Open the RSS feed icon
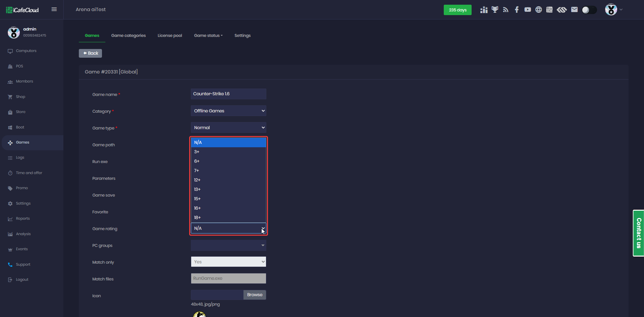The image size is (644, 317). click(506, 10)
